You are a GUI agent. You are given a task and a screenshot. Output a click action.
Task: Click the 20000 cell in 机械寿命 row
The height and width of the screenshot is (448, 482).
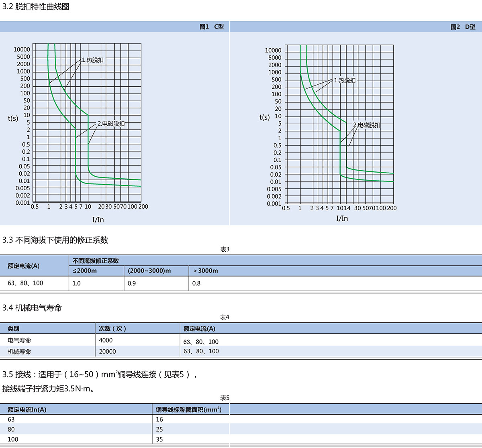click(107, 352)
